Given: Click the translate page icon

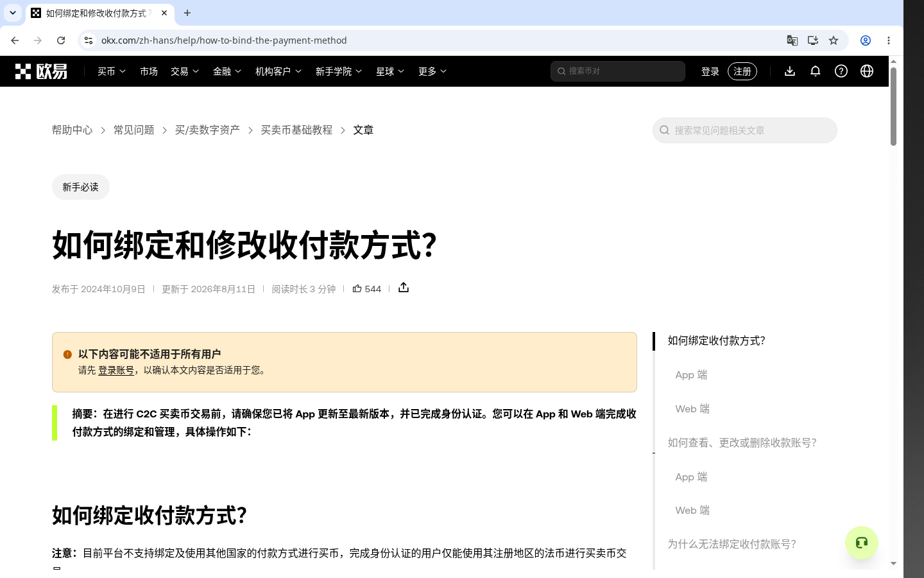Looking at the screenshot, I should pyautogui.click(x=792, y=40).
